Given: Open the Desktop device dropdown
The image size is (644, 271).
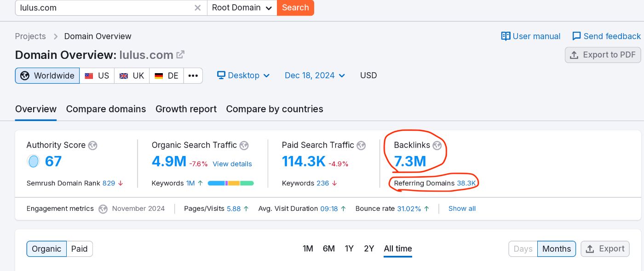Looking at the screenshot, I should (x=243, y=75).
